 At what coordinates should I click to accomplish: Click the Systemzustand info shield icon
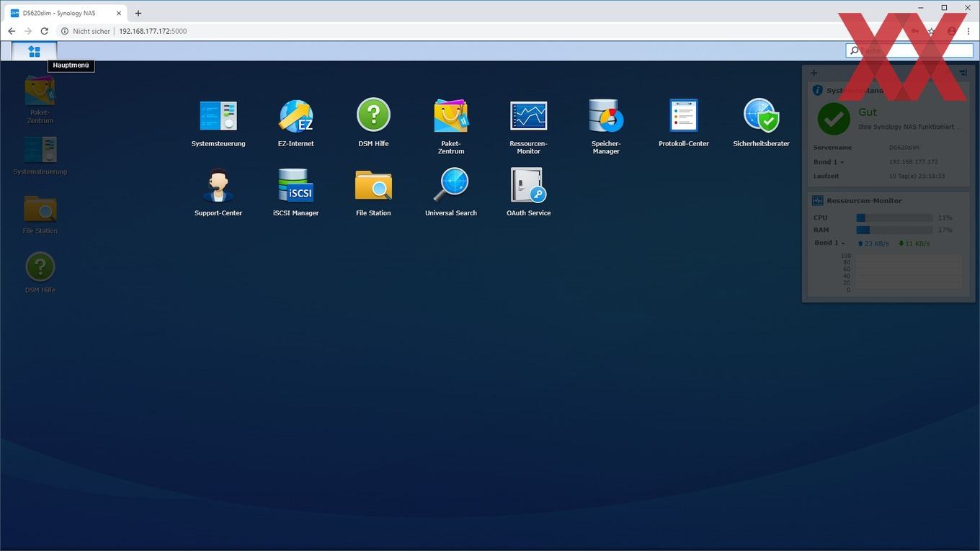coord(817,91)
